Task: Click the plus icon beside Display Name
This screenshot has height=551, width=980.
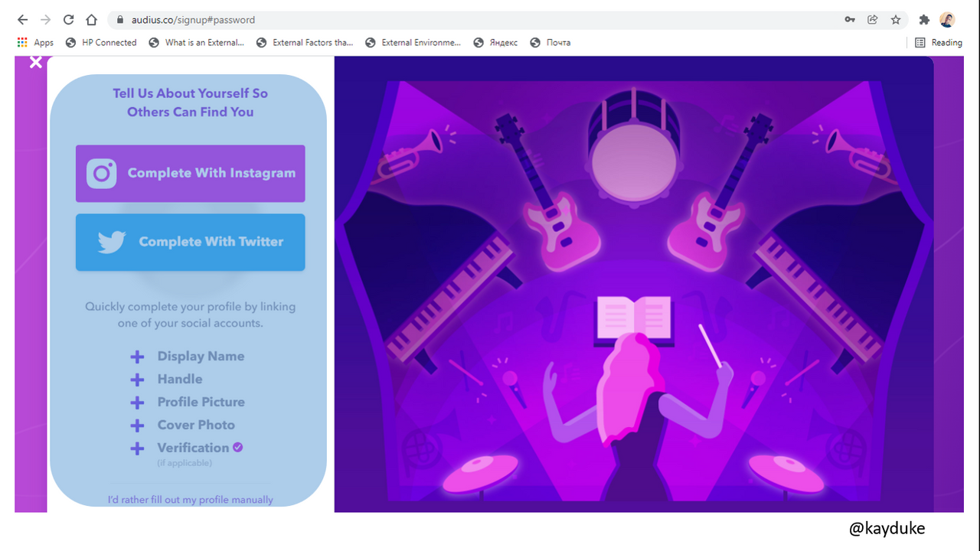Action: coord(137,357)
